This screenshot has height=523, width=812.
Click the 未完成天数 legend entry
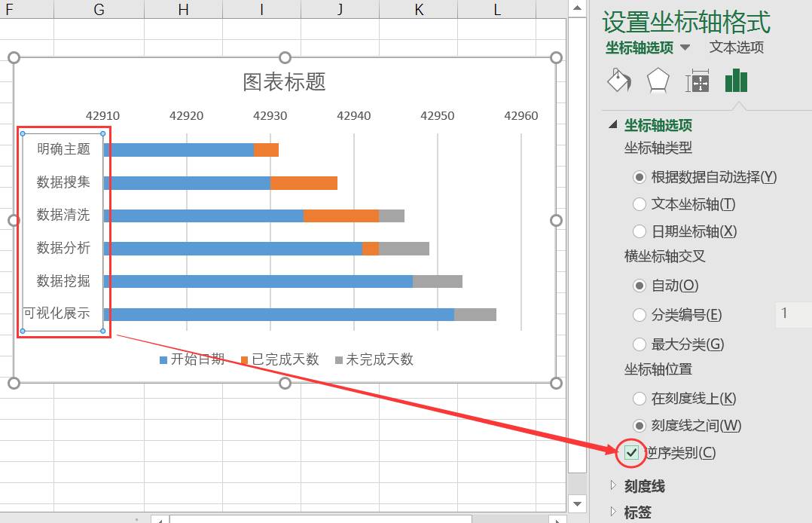374,359
